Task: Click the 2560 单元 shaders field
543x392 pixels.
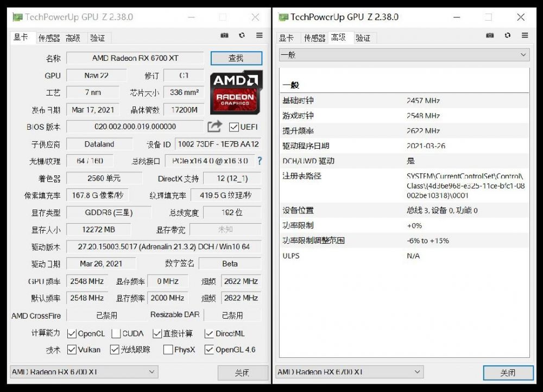Action: coord(104,178)
